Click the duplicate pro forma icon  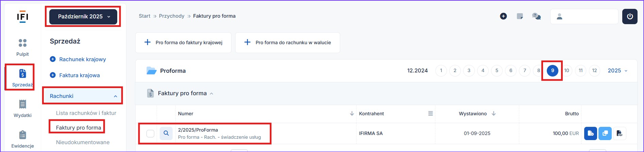[x=605, y=133]
